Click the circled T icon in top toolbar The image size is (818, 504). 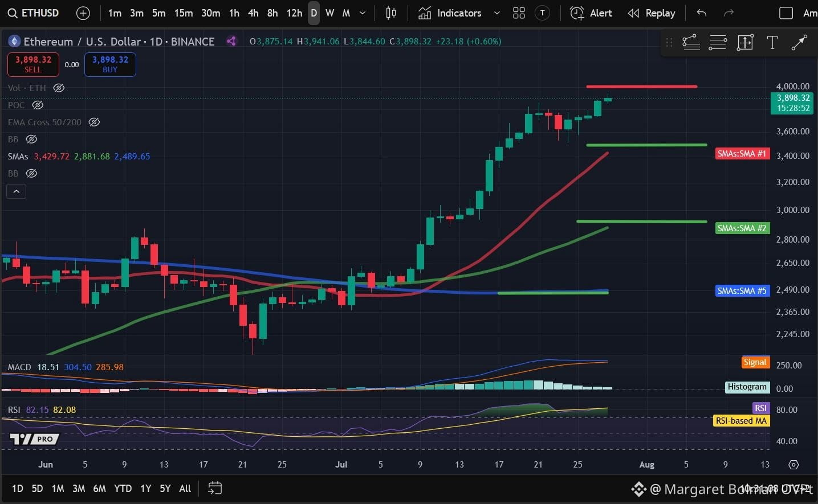[543, 13]
